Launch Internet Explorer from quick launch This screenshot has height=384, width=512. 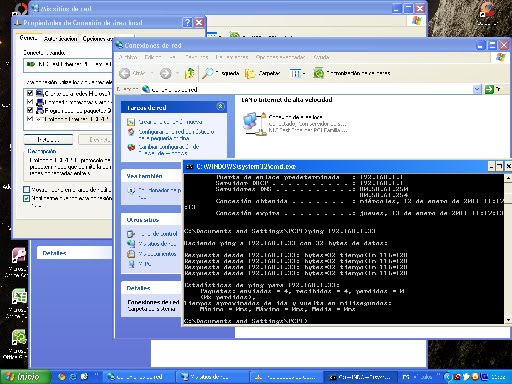(x=73, y=377)
